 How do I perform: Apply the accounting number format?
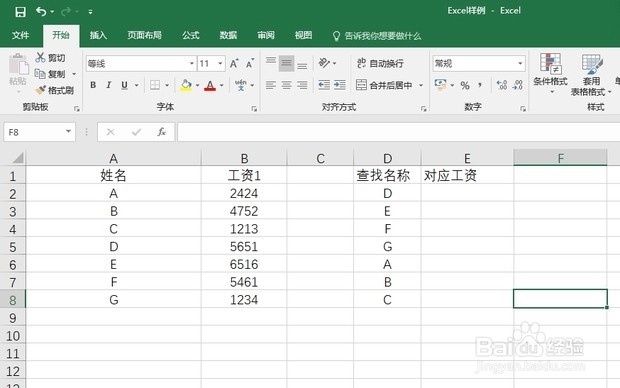coord(440,85)
